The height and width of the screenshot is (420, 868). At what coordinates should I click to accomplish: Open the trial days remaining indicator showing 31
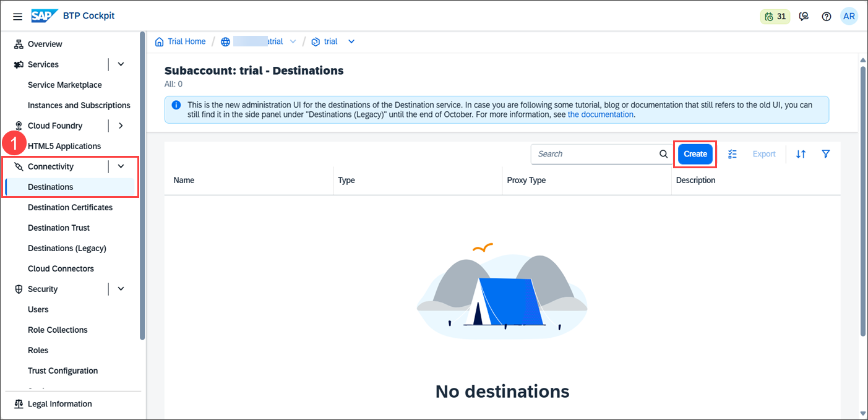775,17
